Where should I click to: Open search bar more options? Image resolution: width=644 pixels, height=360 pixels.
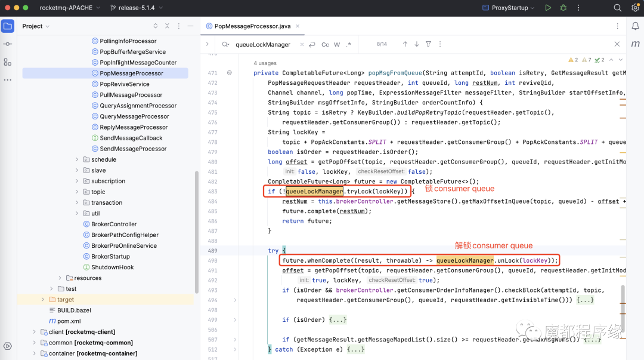pos(440,44)
